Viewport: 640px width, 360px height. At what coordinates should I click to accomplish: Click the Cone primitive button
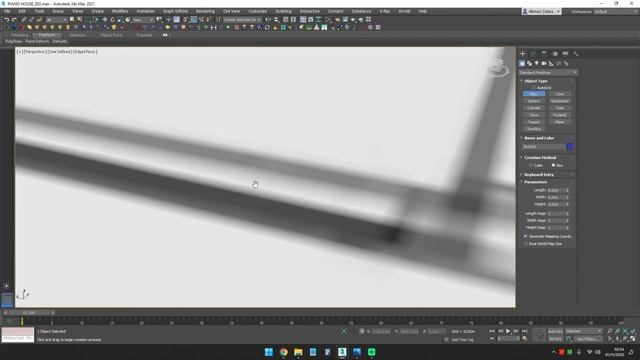tap(560, 94)
